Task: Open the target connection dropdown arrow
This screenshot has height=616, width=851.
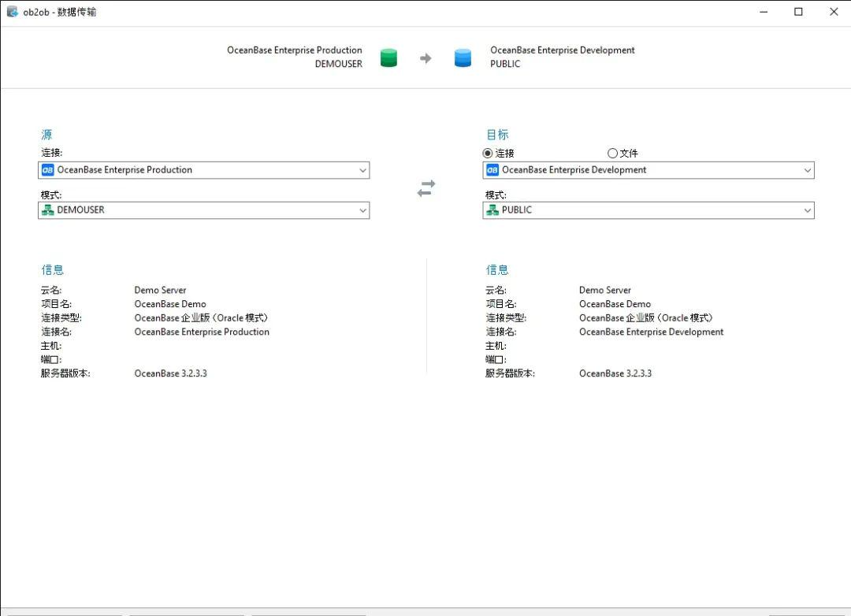Action: click(x=808, y=170)
